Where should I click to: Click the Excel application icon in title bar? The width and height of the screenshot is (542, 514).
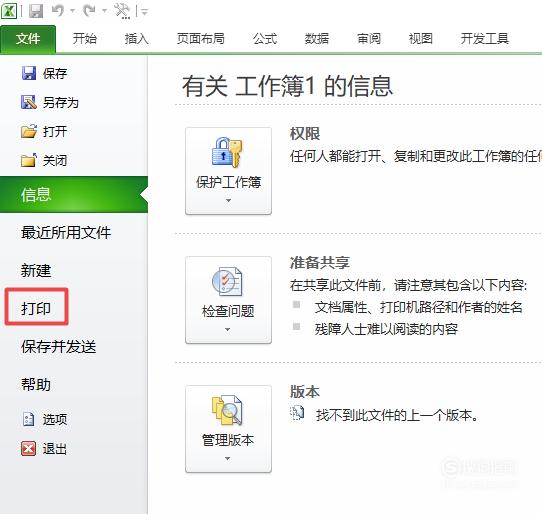tap(9, 11)
